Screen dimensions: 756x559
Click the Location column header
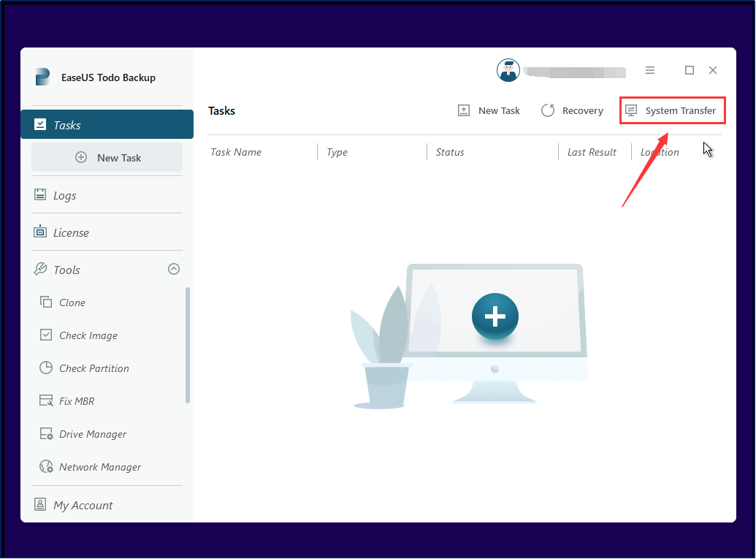click(660, 152)
